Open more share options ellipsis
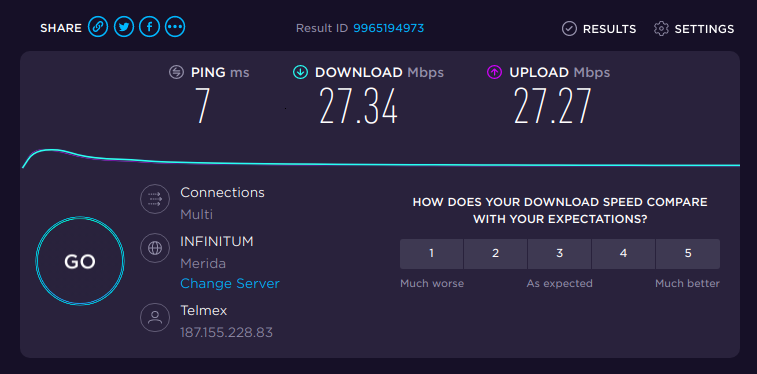The height and width of the screenshot is (374, 757). click(175, 28)
